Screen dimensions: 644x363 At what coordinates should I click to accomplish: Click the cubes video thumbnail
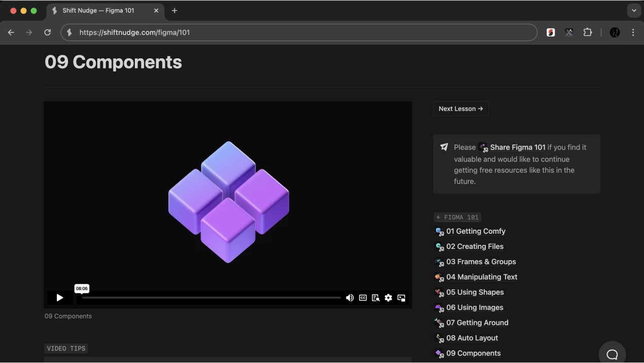[228, 202]
